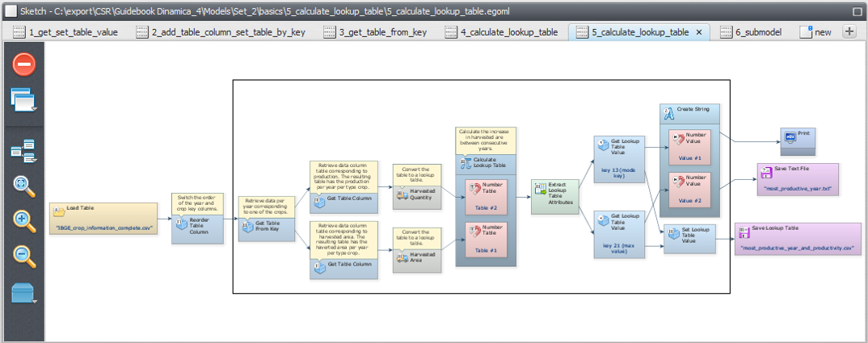This screenshot has width=868, height=343.
Task: Click the plus button to add tab
Action: coord(849,32)
